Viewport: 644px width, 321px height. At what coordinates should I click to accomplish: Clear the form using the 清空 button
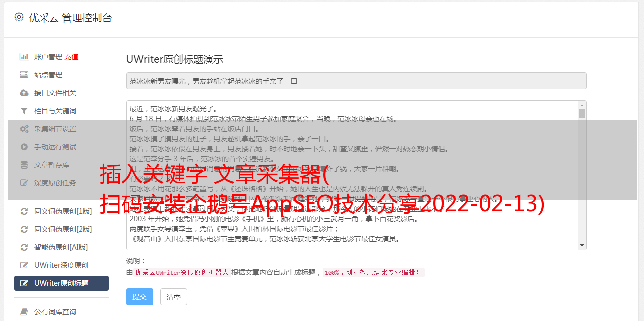pyautogui.click(x=174, y=297)
